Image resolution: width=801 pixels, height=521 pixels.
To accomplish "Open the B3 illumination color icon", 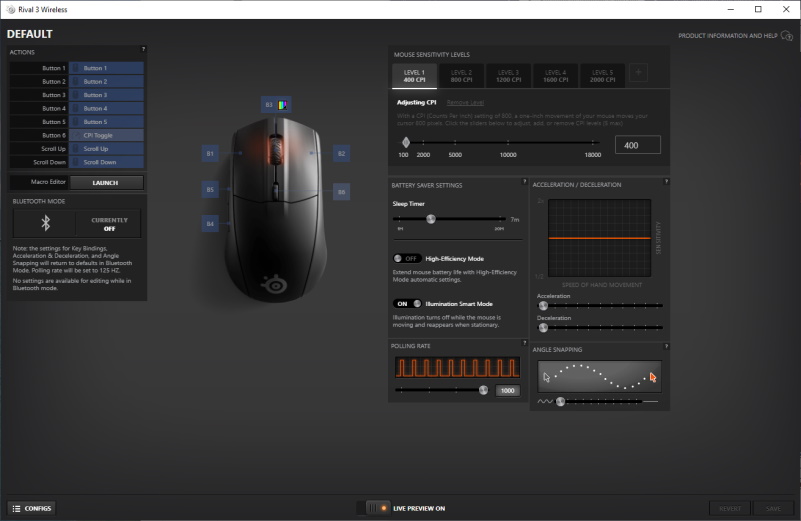I will point(282,105).
